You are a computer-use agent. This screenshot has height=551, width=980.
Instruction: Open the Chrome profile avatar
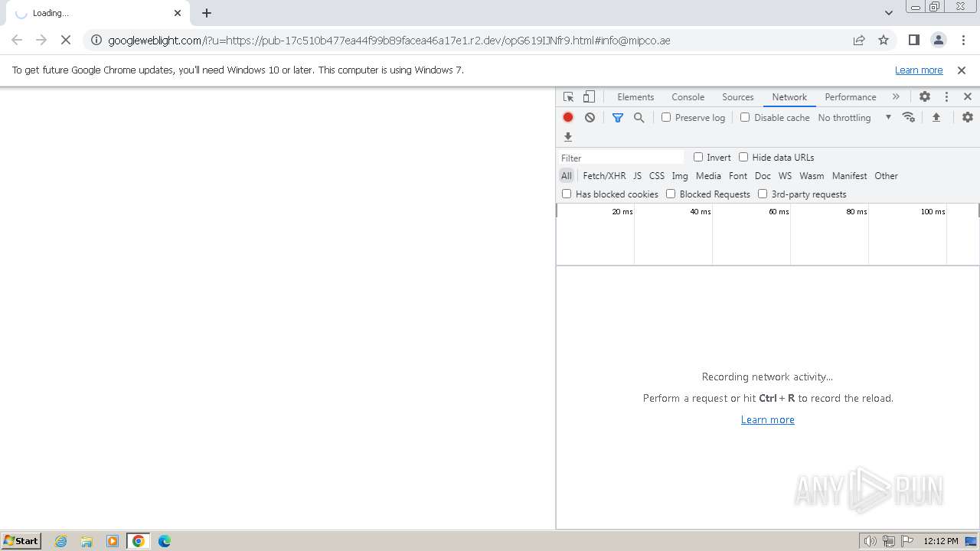938,41
